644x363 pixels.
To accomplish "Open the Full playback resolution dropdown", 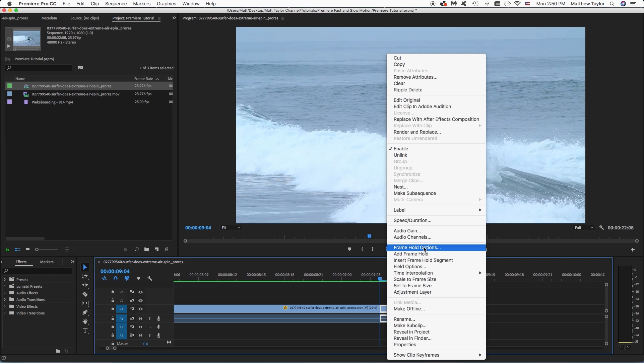I will coord(584,228).
